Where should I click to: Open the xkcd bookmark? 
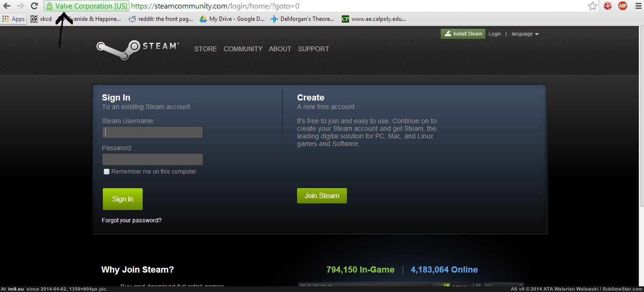coord(41,19)
